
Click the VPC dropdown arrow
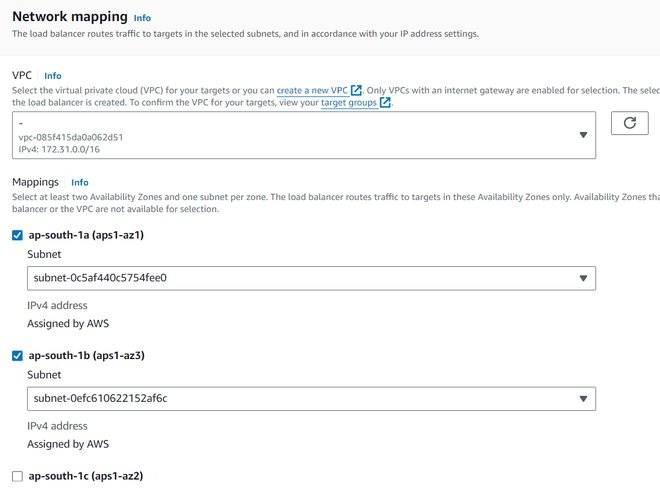(583, 135)
